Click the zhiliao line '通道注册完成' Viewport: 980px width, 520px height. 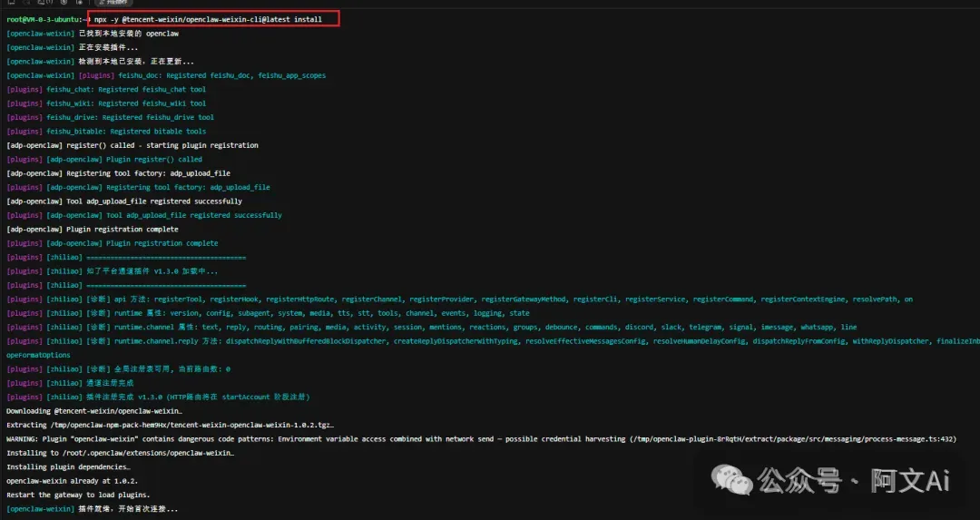70,383
